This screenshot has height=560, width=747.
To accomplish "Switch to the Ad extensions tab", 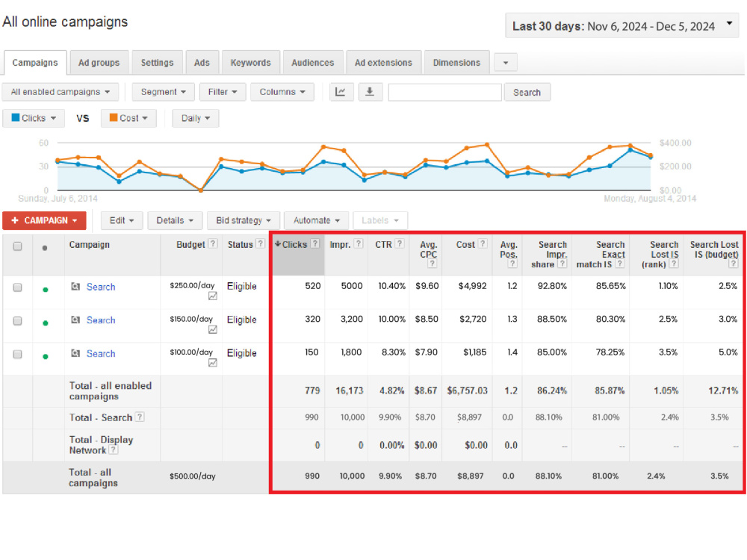I will 383,63.
